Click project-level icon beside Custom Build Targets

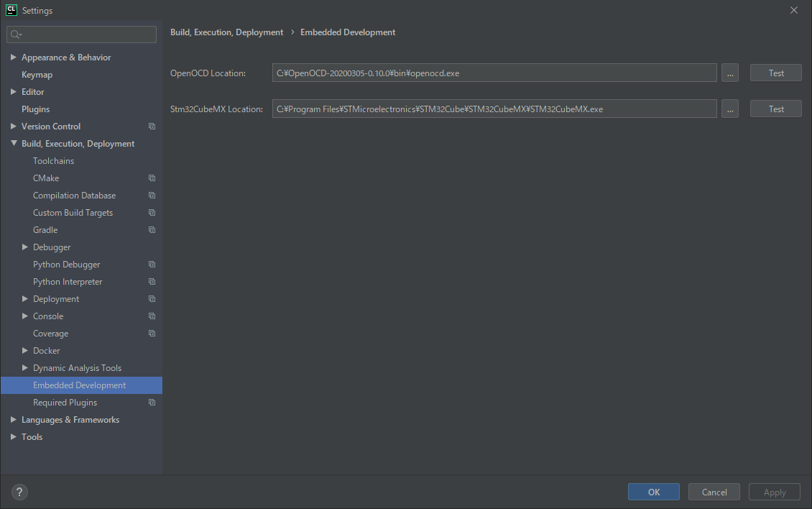click(x=152, y=213)
